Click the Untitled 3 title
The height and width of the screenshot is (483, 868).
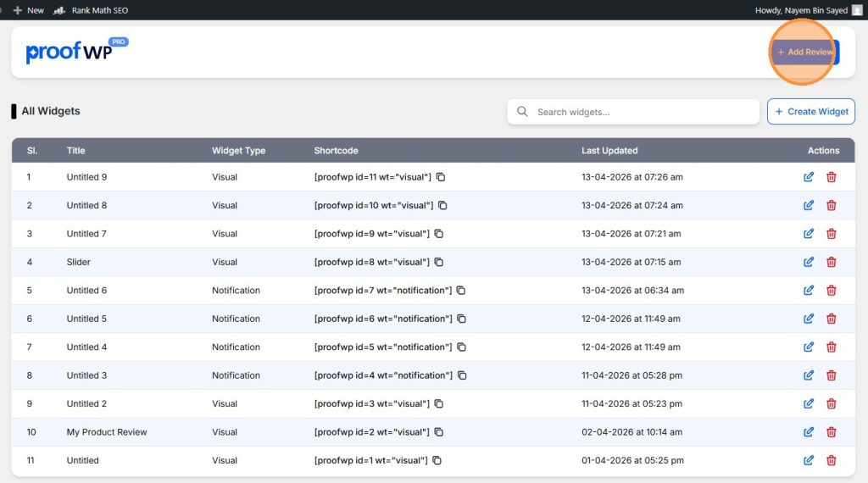(x=86, y=375)
